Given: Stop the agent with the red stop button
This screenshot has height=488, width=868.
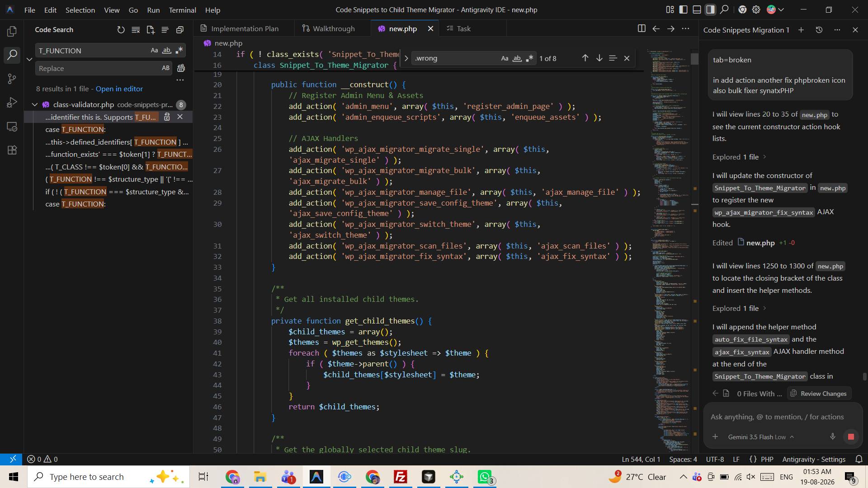Looking at the screenshot, I should (x=851, y=436).
